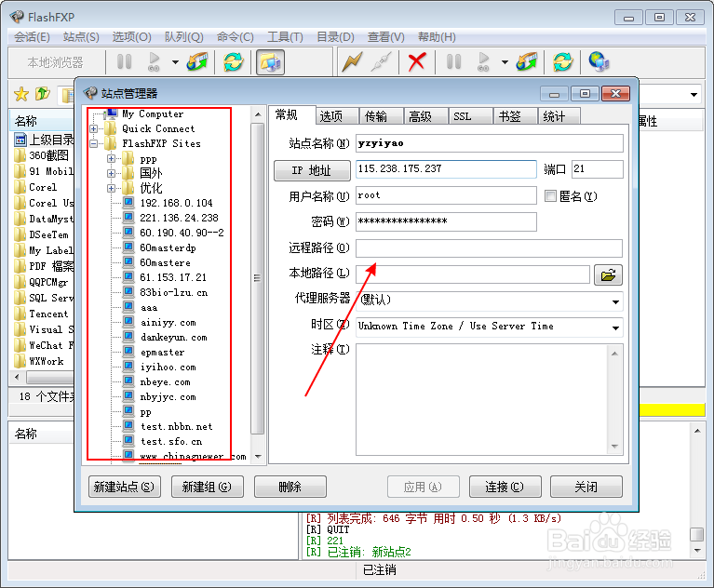Viewport: 714px width, 588px height.
Task: Click the 端口 port field
Action: [597, 169]
